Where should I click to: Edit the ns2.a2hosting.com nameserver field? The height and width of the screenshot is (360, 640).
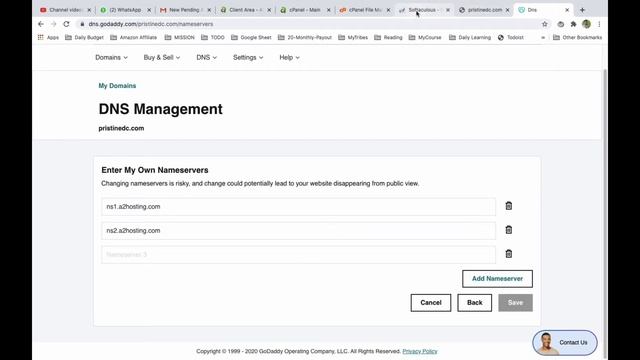(298, 231)
